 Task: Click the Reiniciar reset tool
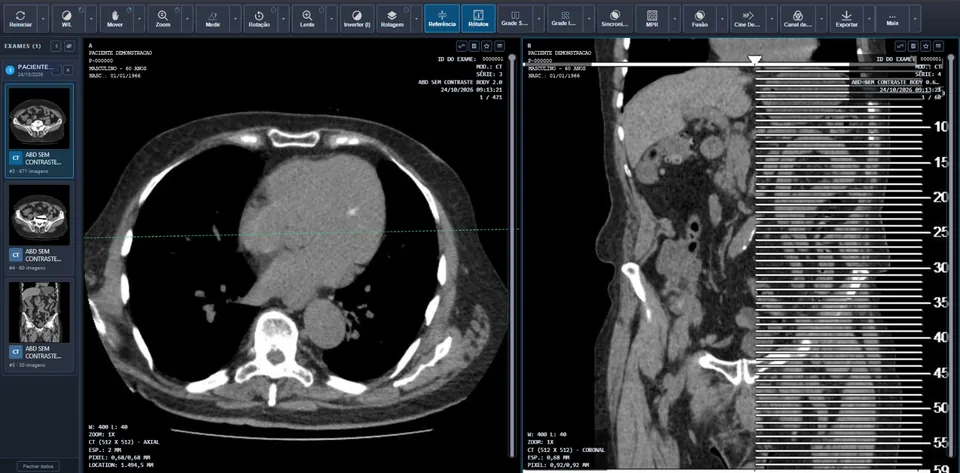click(x=20, y=18)
